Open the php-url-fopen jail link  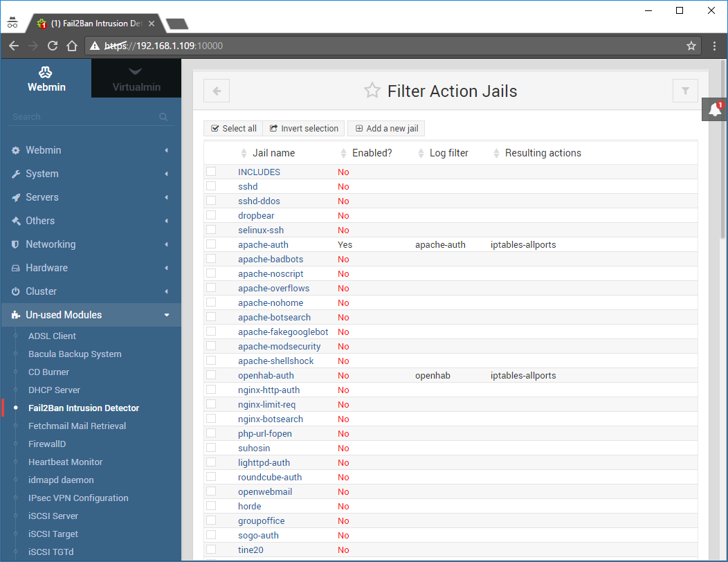click(x=264, y=434)
